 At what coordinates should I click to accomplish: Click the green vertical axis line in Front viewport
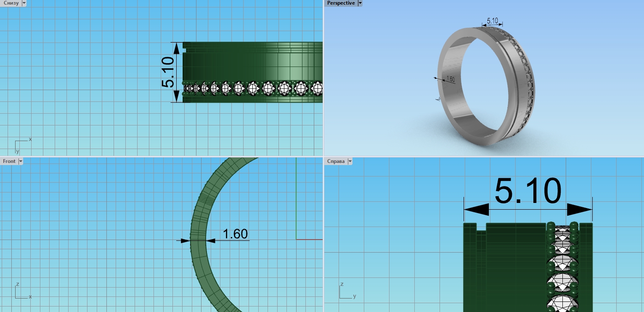pyautogui.click(x=296, y=198)
